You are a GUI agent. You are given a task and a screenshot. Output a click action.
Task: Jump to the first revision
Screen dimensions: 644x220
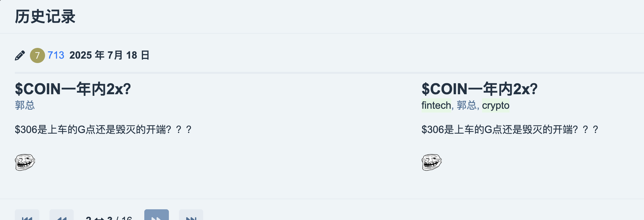[27, 216]
